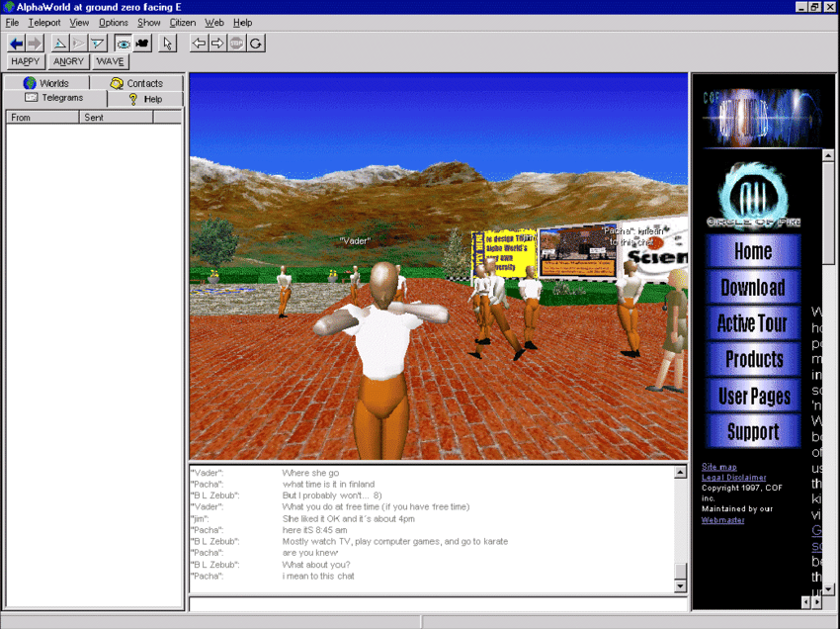Switch to the Contacts tab
Screen dimensions: 840x629
pos(136,83)
